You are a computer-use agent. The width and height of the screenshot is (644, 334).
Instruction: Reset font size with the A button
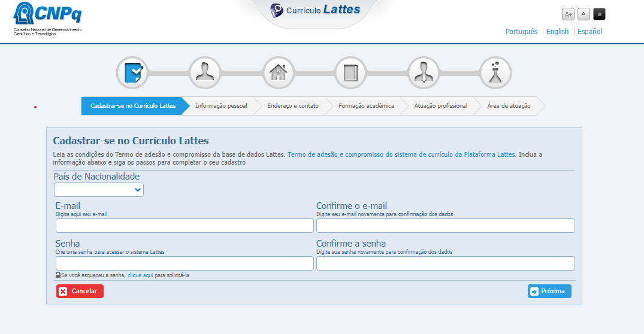coord(583,14)
